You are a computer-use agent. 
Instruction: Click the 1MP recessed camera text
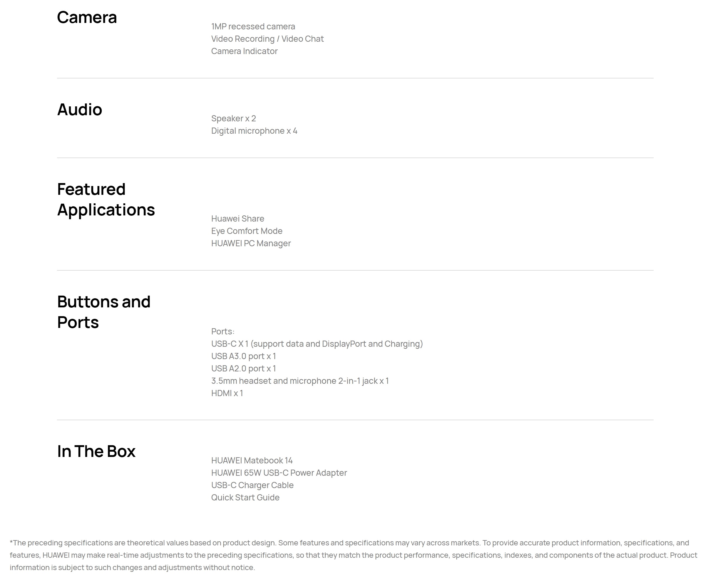[253, 26]
